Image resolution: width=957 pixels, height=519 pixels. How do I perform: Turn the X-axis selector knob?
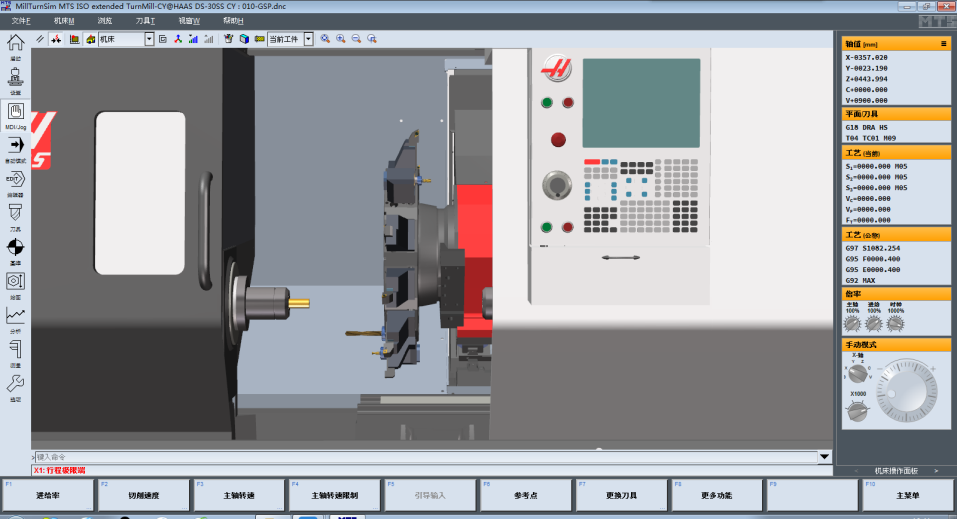coord(856,374)
